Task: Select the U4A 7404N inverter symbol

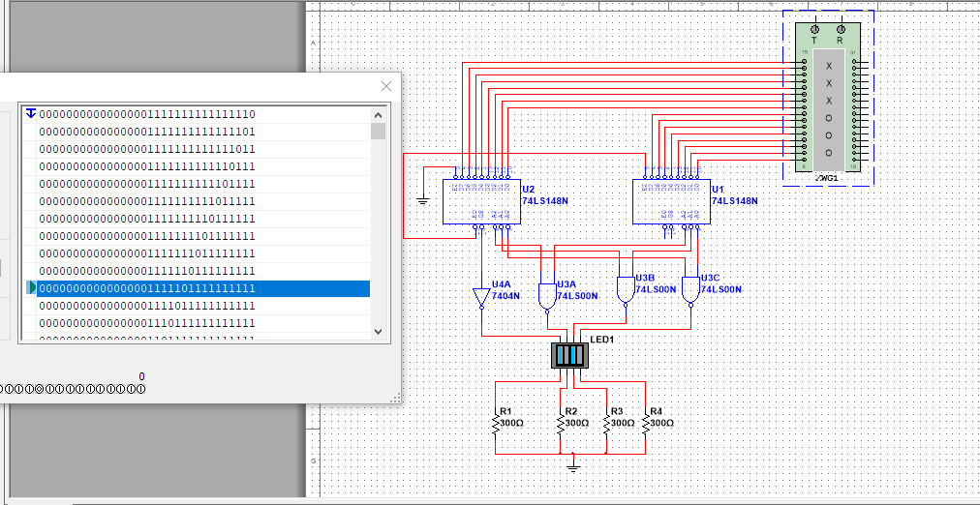Action: click(482, 298)
